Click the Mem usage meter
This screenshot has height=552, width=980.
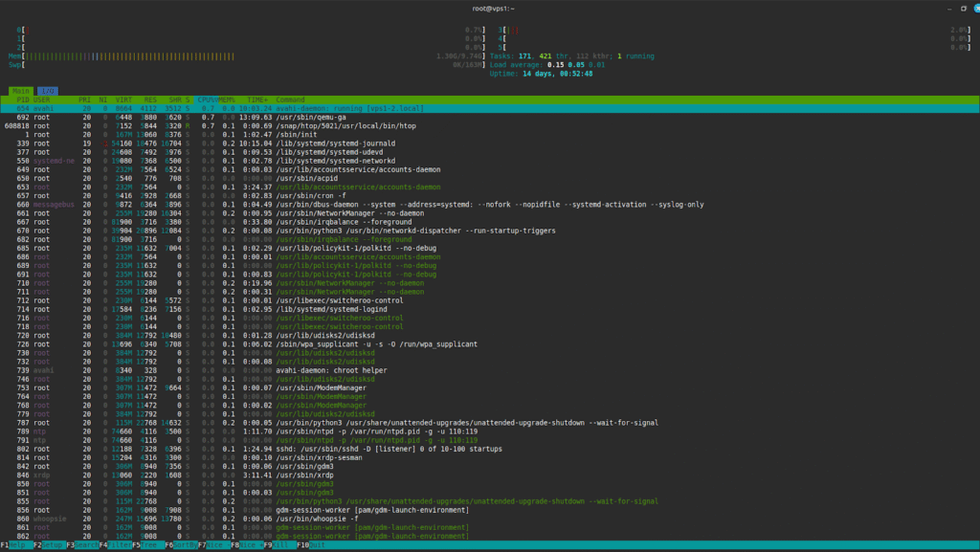[115, 55]
